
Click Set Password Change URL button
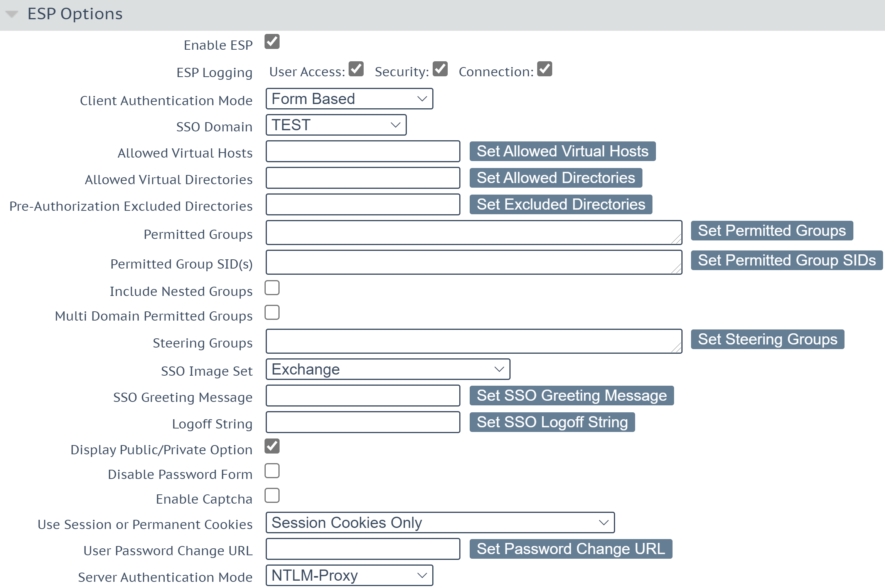click(x=571, y=549)
